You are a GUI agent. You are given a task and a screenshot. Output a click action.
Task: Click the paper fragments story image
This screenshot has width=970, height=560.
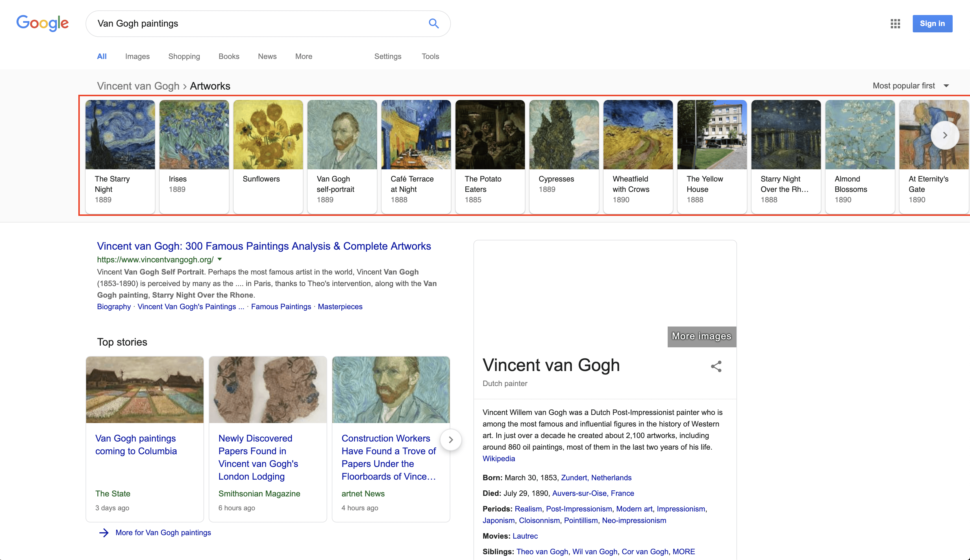click(268, 390)
